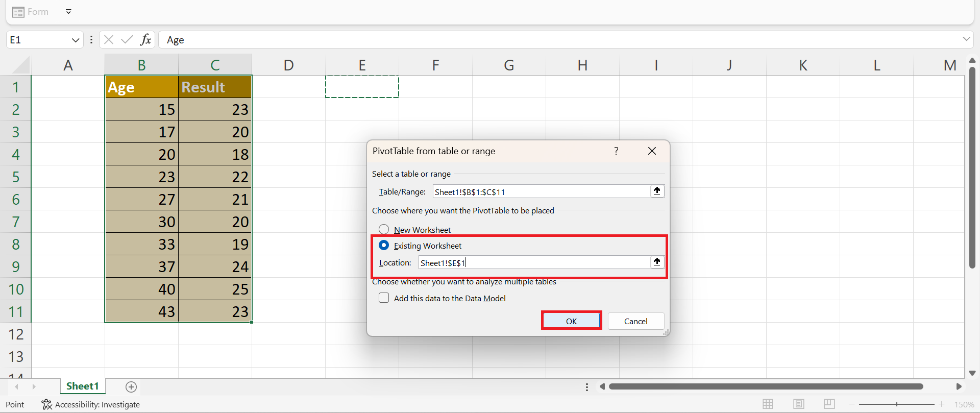Click the formula bar Cancel X icon
This screenshot has width=980, height=413.
coord(109,40)
